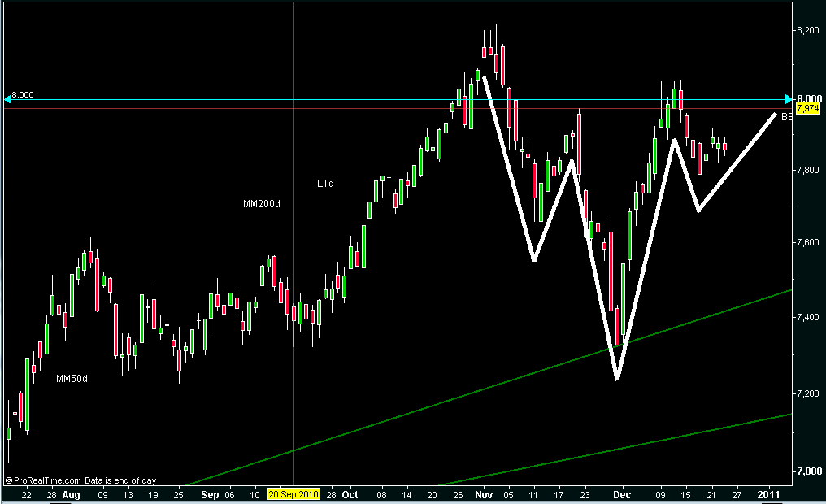826x504 pixels.
Task: Click the ProRealTime.com data notice text
Action: click(x=80, y=480)
